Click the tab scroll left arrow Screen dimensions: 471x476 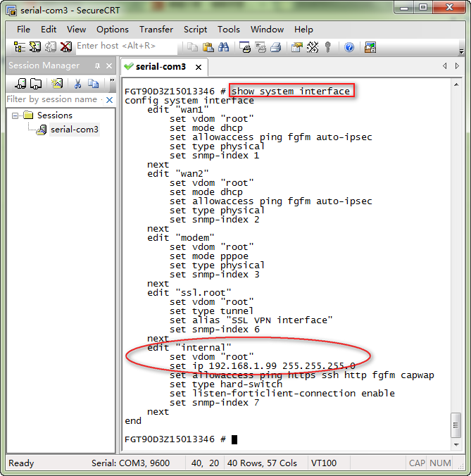(x=444, y=66)
